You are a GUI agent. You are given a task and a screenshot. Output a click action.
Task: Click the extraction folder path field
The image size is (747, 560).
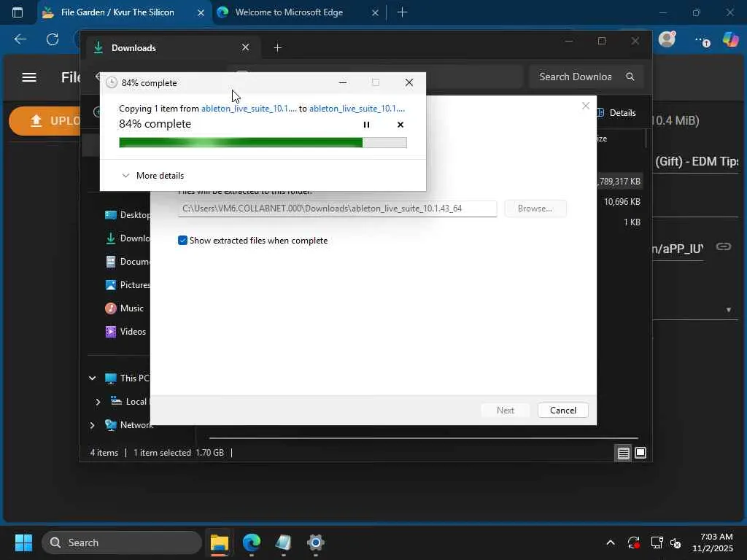point(337,209)
